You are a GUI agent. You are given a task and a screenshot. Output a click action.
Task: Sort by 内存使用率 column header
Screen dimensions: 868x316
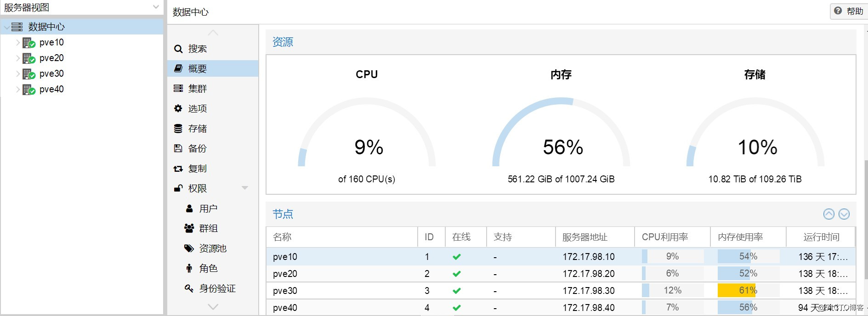coord(749,237)
